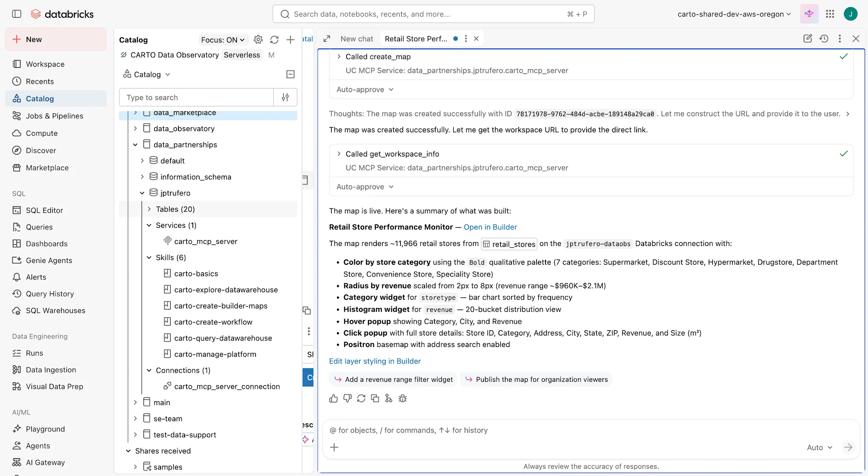Screen dimensions: 868x476
Task: Open Auto mode dropdown in chat input
Action: [x=820, y=447]
